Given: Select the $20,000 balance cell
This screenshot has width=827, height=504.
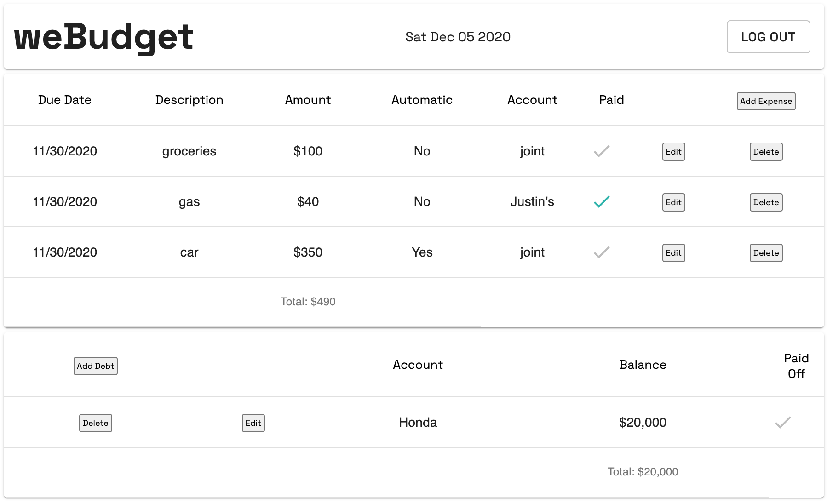Looking at the screenshot, I should [643, 423].
